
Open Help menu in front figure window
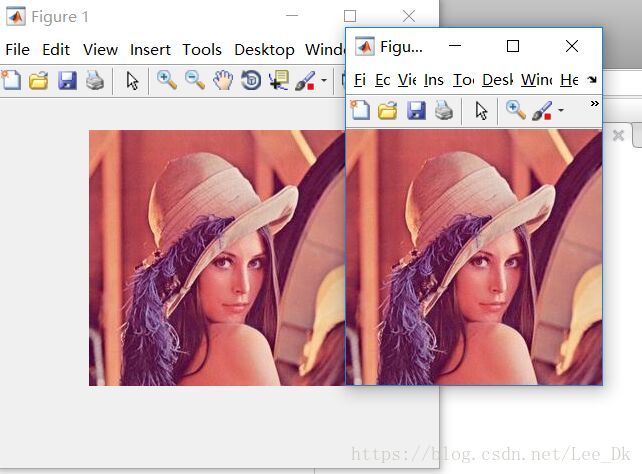tap(569, 79)
